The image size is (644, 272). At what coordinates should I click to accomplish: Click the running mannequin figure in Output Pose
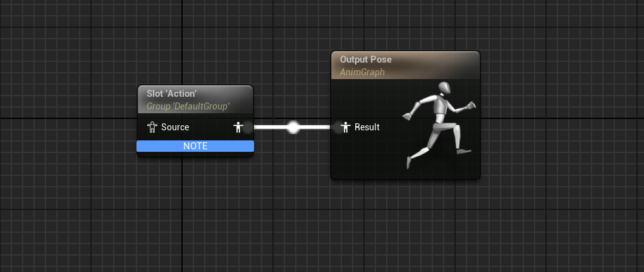tap(436, 127)
